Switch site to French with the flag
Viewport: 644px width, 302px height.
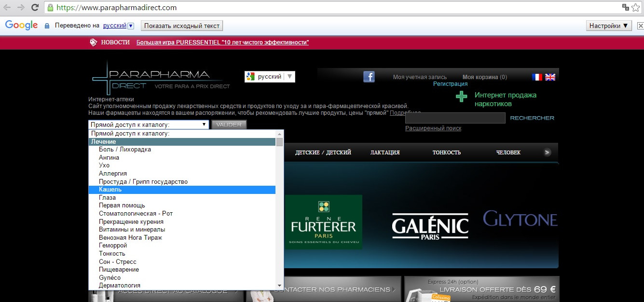point(537,77)
